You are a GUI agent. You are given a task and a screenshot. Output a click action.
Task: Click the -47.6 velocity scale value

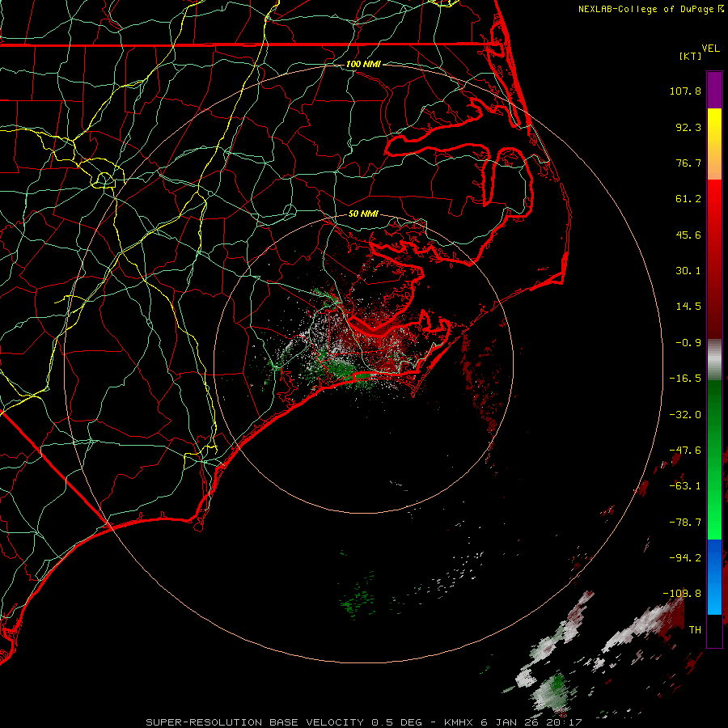(685, 451)
